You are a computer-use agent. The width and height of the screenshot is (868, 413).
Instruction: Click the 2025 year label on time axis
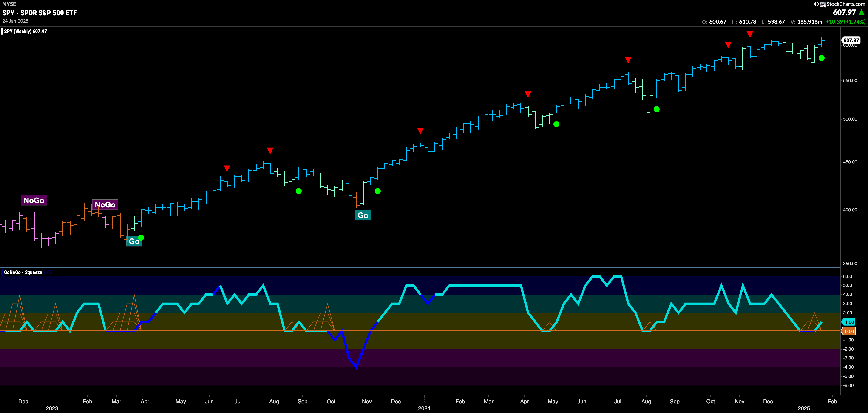(804, 408)
